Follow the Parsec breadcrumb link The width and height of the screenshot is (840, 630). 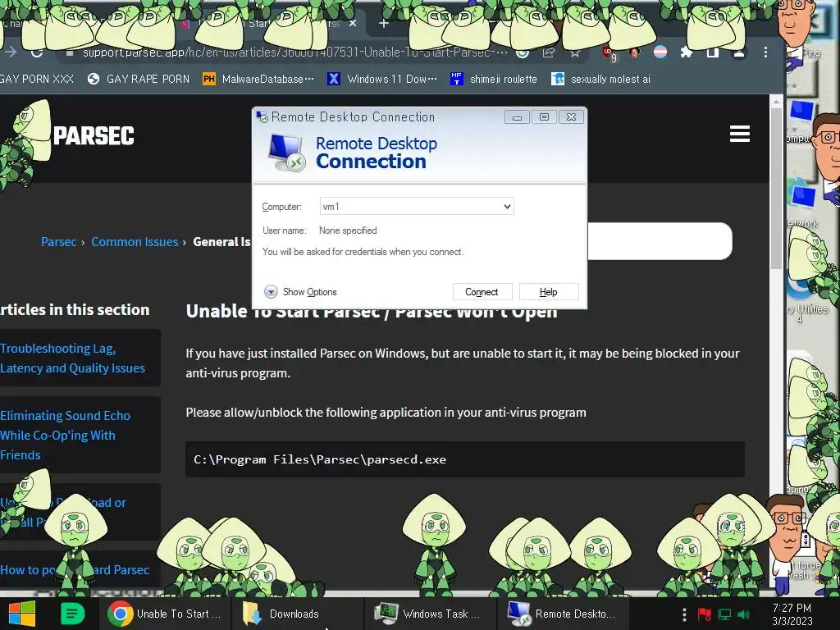pyautogui.click(x=58, y=242)
